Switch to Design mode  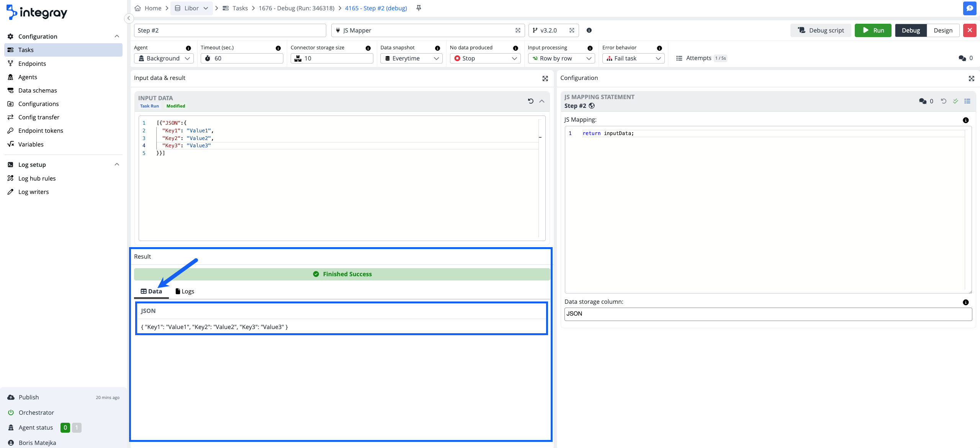pyautogui.click(x=942, y=30)
